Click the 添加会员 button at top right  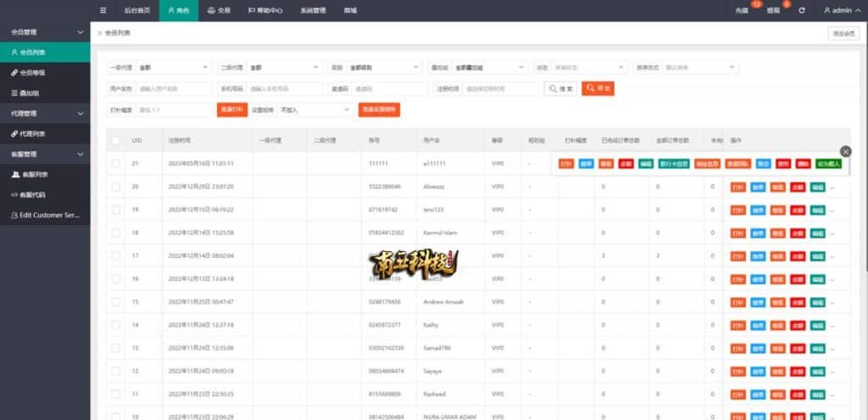(x=843, y=33)
